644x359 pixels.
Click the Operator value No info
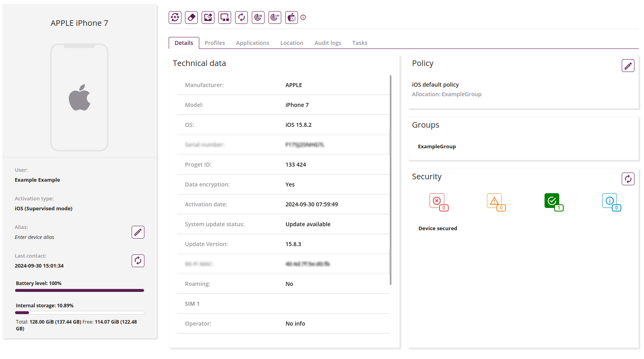(295, 324)
